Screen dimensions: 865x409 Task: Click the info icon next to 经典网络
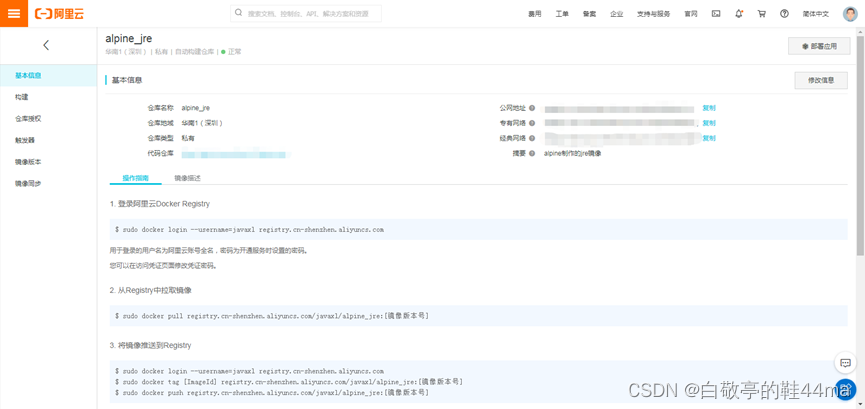tap(532, 138)
